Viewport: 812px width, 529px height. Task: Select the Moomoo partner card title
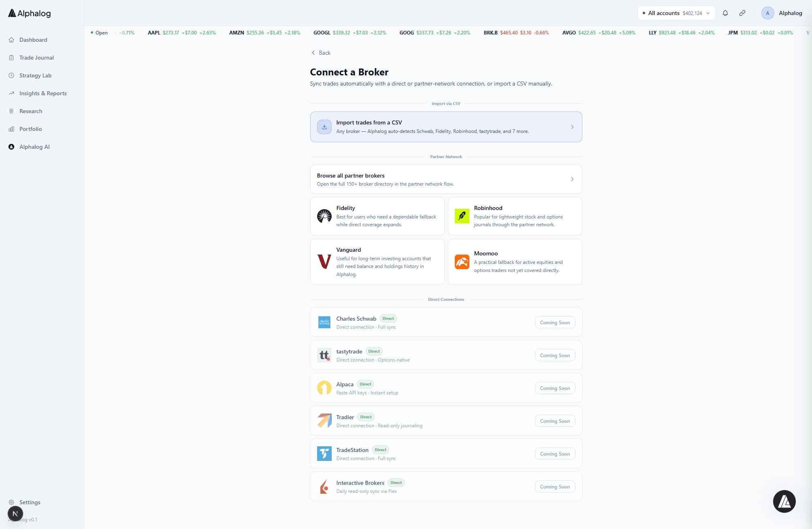[486, 253]
